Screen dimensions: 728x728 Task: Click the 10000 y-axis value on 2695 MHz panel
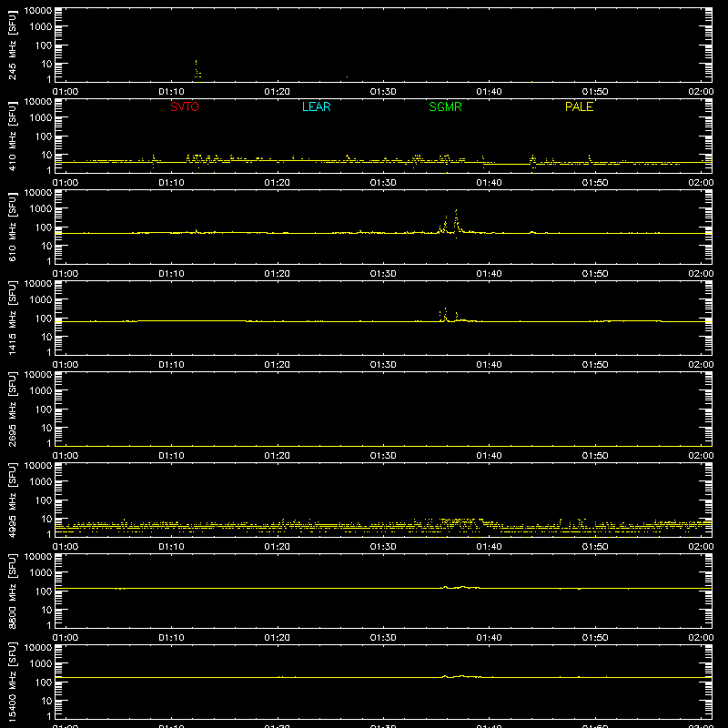(x=38, y=375)
